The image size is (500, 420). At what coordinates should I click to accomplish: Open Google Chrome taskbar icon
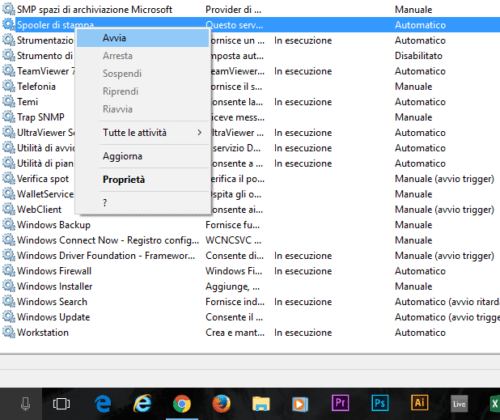[182, 404]
